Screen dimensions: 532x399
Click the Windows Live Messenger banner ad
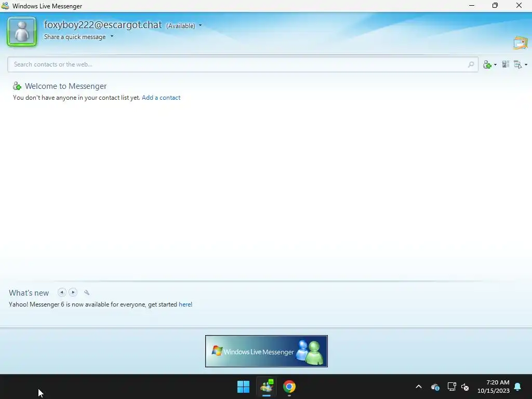tap(267, 351)
